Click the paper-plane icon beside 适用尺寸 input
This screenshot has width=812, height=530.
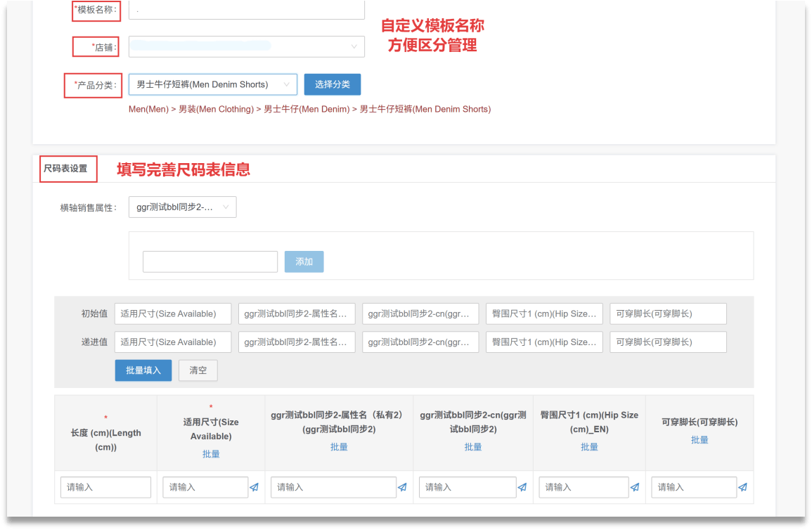click(253, 487)
